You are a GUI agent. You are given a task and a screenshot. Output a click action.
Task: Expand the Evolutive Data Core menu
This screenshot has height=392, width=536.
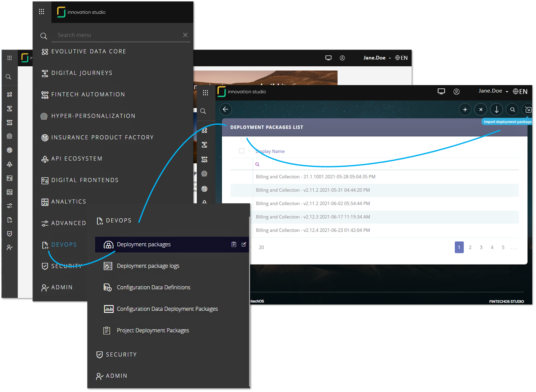[88, 52]
